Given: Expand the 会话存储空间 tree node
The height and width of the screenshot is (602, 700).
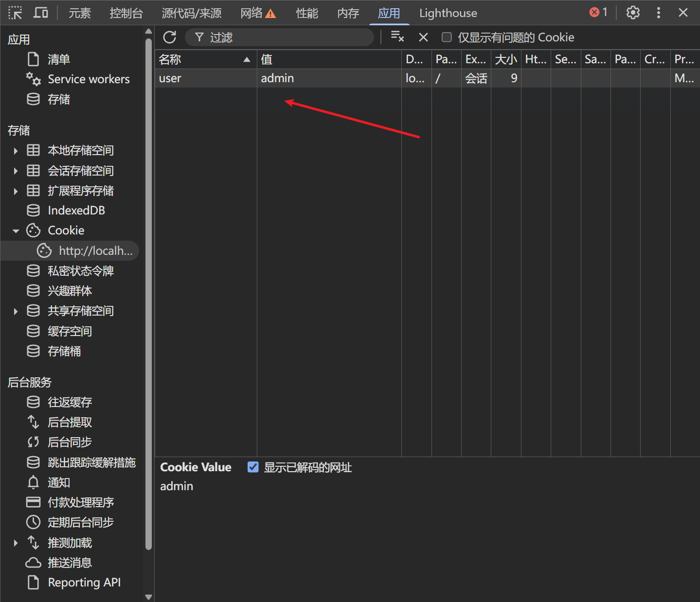Looking at the screenshot, I should (16, 171).
